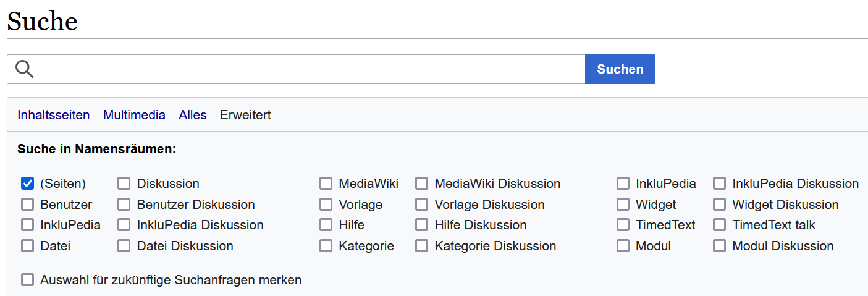The height and width of the screenshot is (296, 868).
Task: Open the Inhaltsseiten search profile
Action: [53, 115]
